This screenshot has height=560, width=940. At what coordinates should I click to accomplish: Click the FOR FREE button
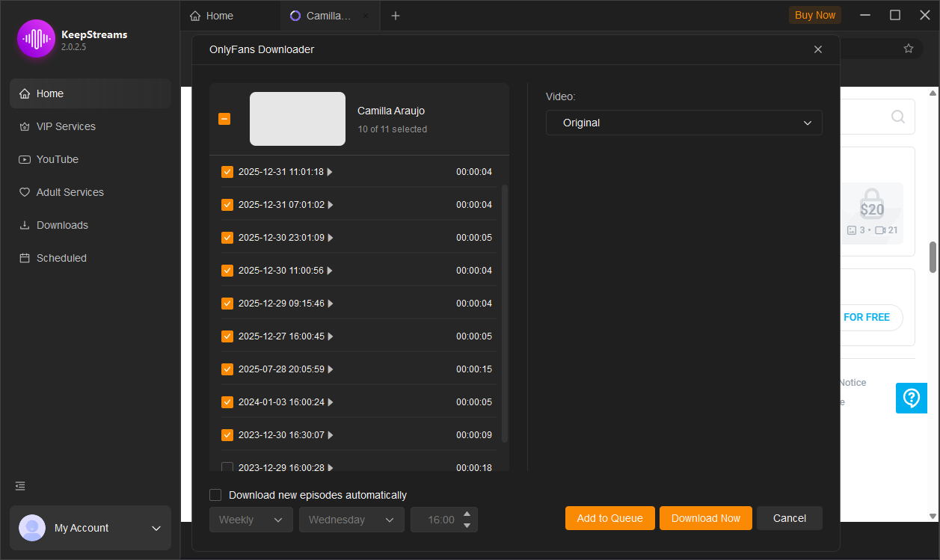(867, 317)
